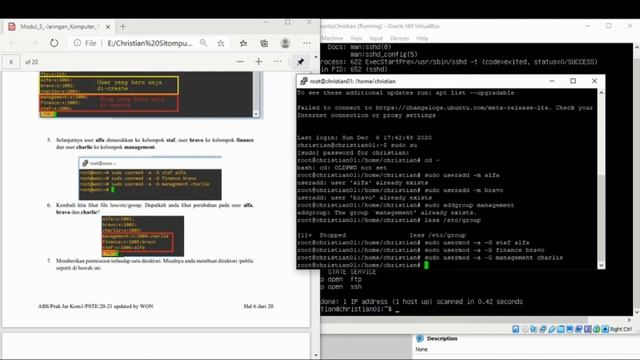Click the PDF viewer vertical scrollbar down arrow
The image size is (640, 360).
click(x=316, y=356)
